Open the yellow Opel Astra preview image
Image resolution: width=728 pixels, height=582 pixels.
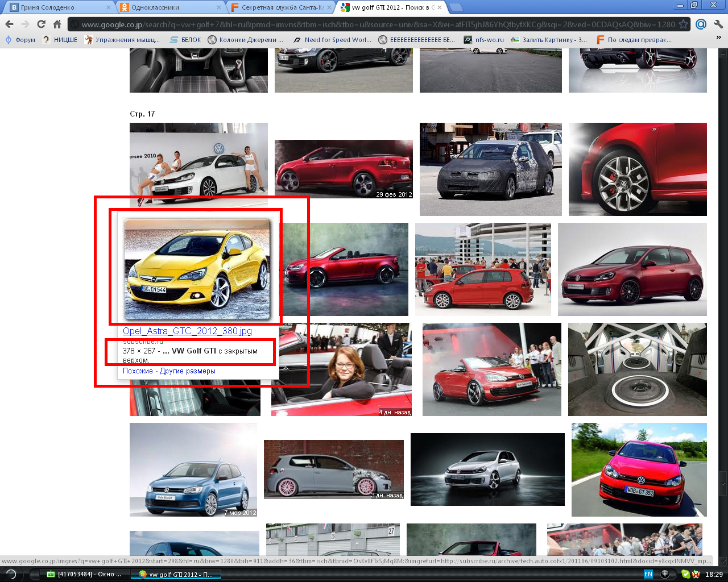pyautogui.click(x=197, y=269)
